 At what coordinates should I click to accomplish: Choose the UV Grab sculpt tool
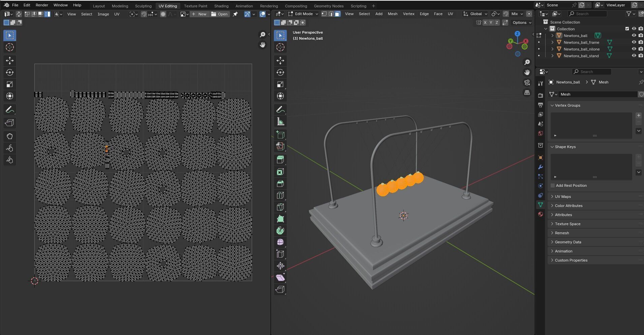point(10,136)
